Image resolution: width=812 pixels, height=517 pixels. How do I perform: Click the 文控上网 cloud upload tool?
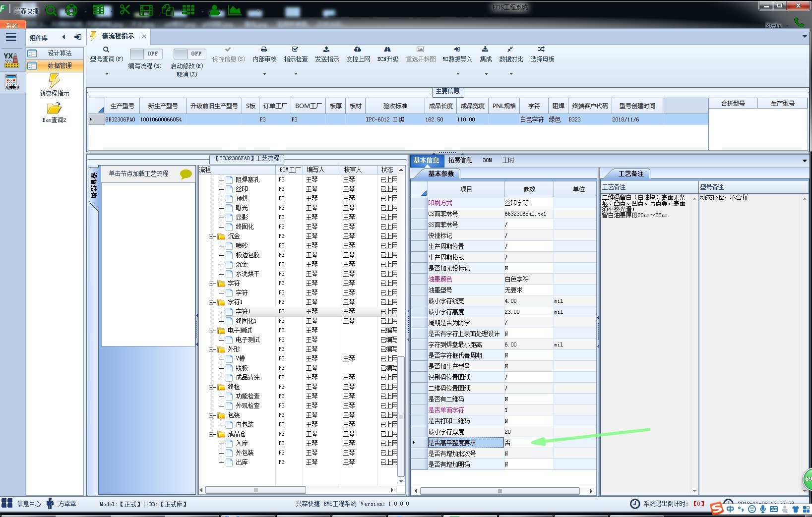[x=358, y=55]
